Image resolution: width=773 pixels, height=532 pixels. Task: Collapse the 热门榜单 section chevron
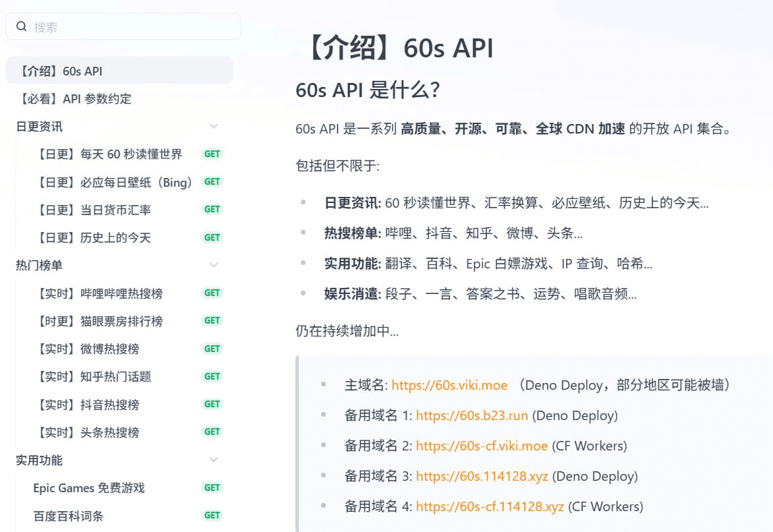[x=213, y=265]
